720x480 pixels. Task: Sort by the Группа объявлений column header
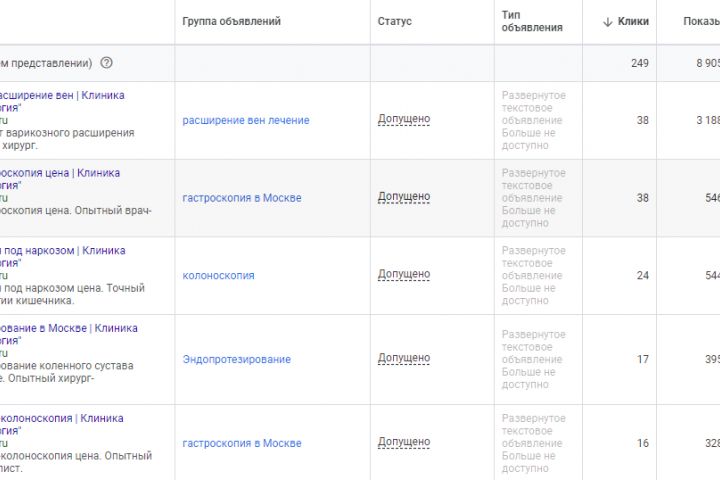(x=231, y=21)
